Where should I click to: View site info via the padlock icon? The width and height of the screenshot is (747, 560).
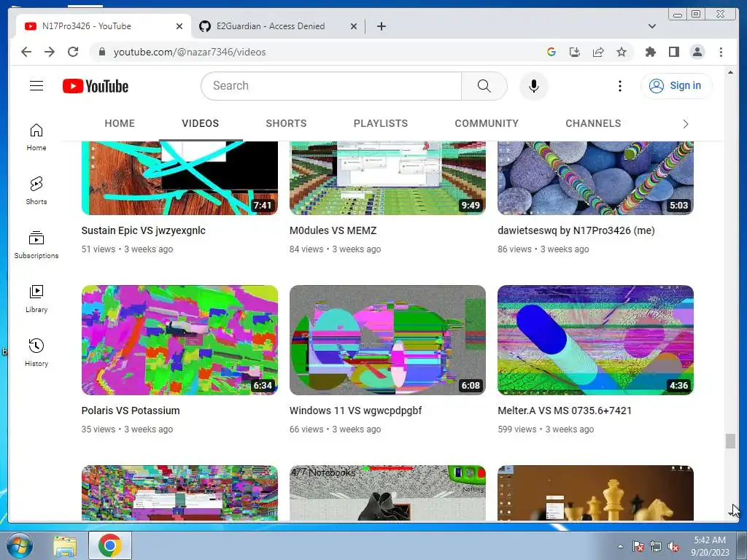pyautogui.click(x=101, y=52)
